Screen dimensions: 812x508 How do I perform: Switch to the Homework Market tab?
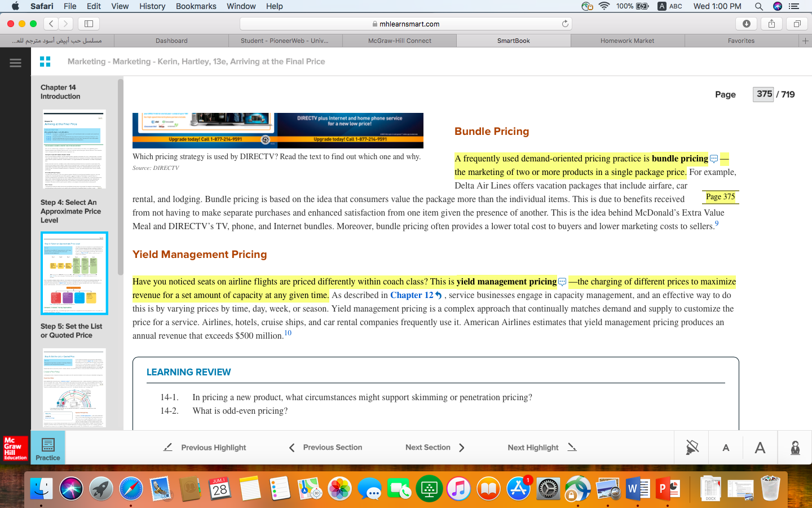[x=627, y=41]
